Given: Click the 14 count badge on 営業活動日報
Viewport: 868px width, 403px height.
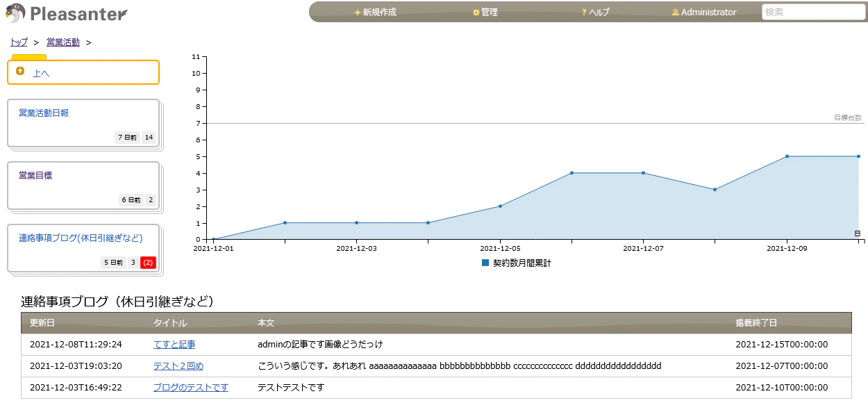Looking at the screenshot, I should pos(149,138).
